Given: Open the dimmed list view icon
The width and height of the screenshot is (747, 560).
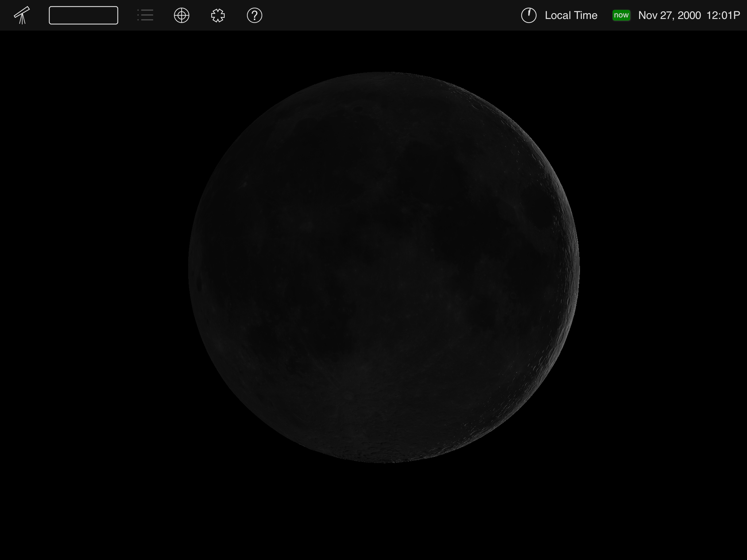Looking at the screenshot, I should pos(145,15).
